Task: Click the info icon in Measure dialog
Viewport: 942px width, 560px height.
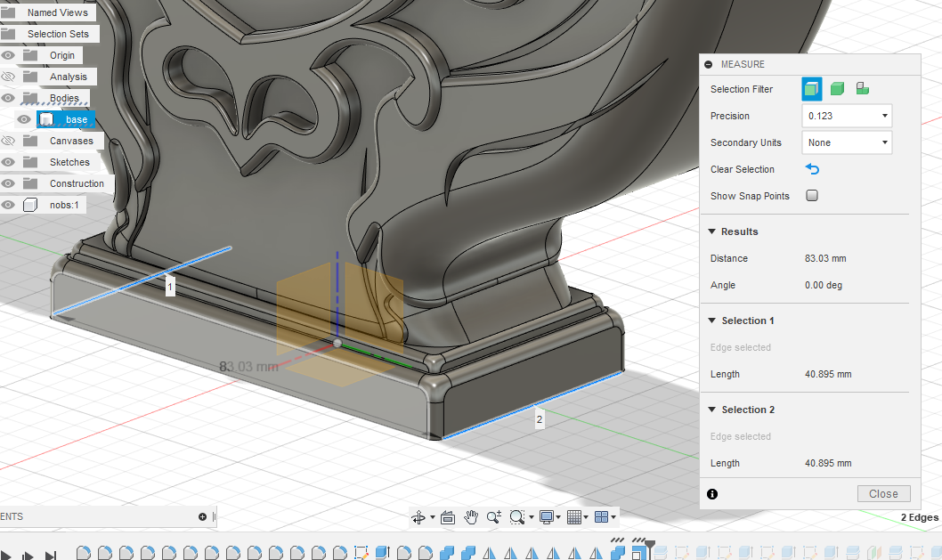Action: 712,494
